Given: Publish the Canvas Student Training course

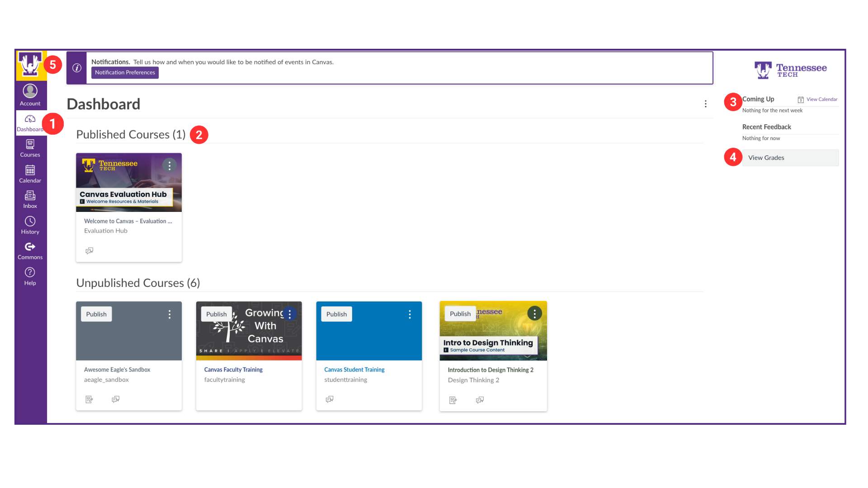Looking at the screenshot, I should pyautogui.click(x=336, y=314).
